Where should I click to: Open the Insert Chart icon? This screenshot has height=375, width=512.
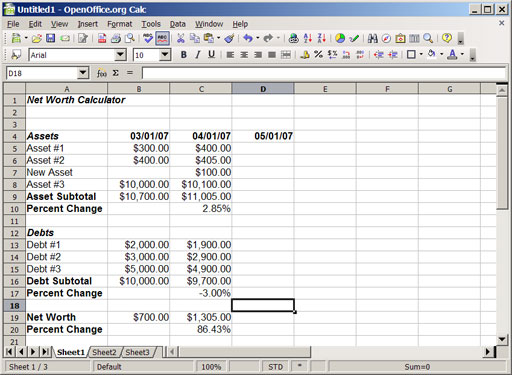pos(340,38)
